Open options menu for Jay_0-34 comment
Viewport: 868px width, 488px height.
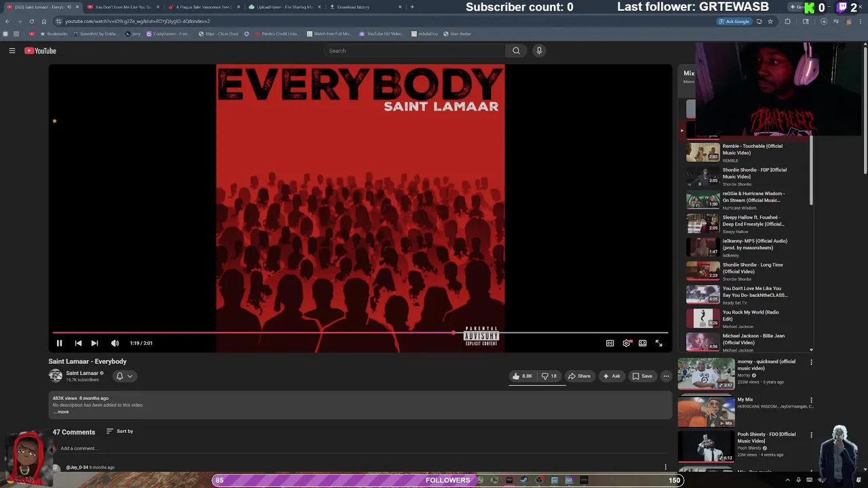coord(666,467)
